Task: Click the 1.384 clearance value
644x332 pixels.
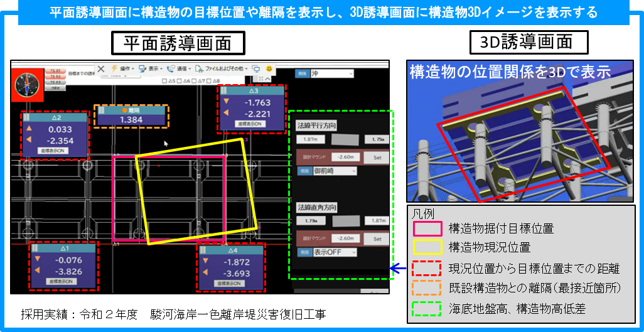Action: click(131, 120)
